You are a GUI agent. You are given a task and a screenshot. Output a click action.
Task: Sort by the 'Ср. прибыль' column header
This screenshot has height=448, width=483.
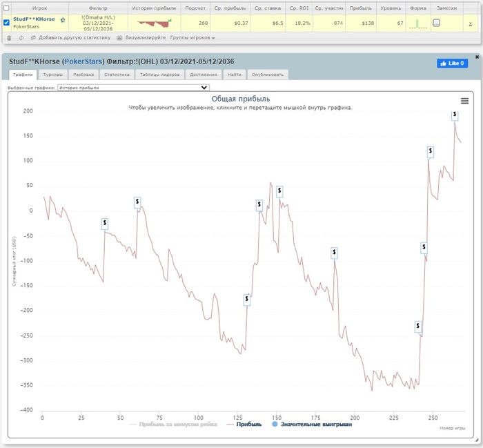(x=230, y=8)
